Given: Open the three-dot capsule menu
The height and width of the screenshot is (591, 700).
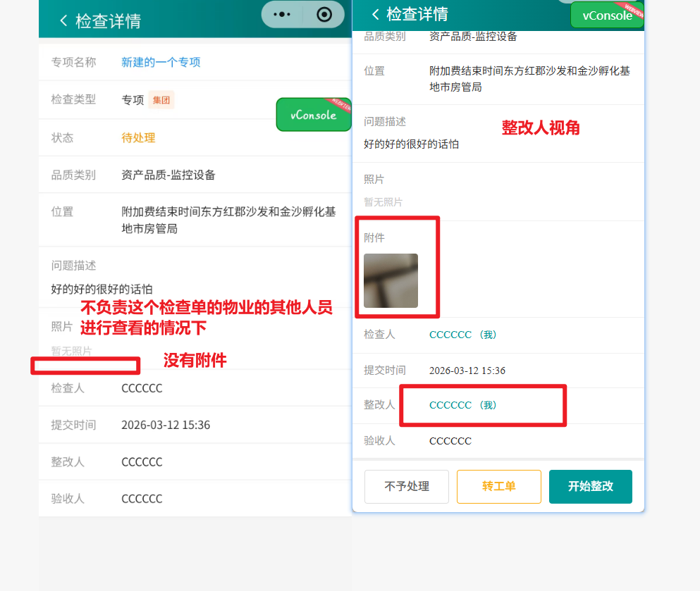Looking at the screenshot, I should point(282,15).
